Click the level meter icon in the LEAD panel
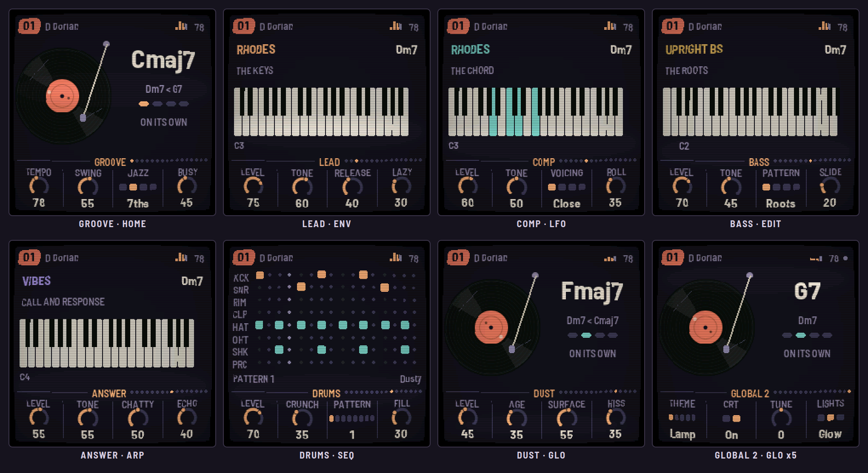The height and width of the screenshot is (473, 868). (395, 26)
